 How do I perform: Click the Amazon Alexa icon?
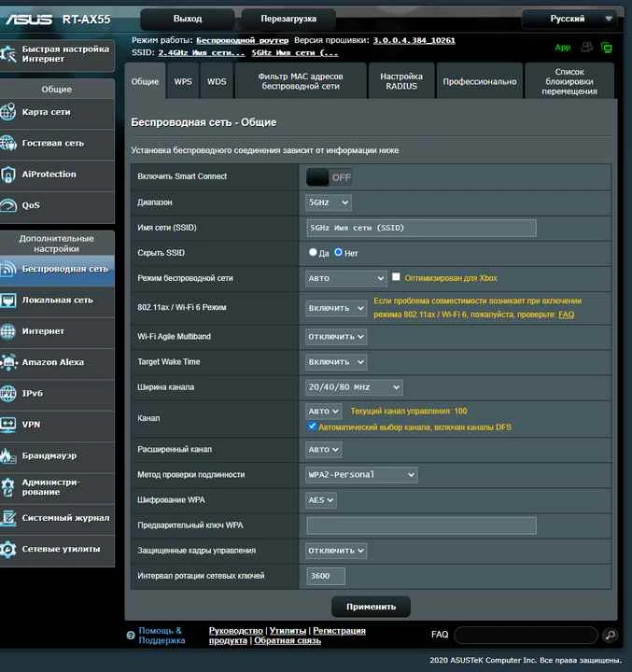coord(7,362)
